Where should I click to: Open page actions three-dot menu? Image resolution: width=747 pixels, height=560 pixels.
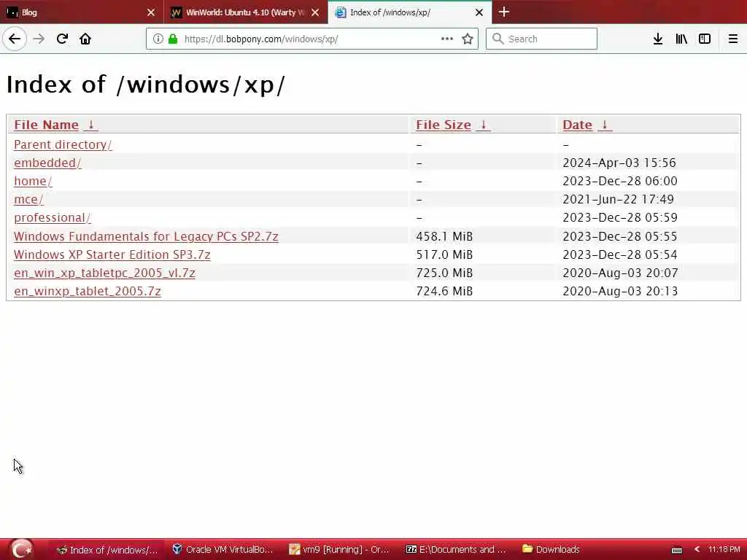[447, 39]
